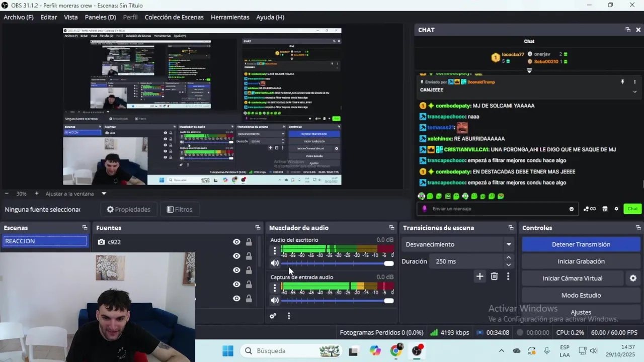Open the Herramientas menu
Image resolution: width=644 pixels, height=362 pixels.
(x=230, y=17)
